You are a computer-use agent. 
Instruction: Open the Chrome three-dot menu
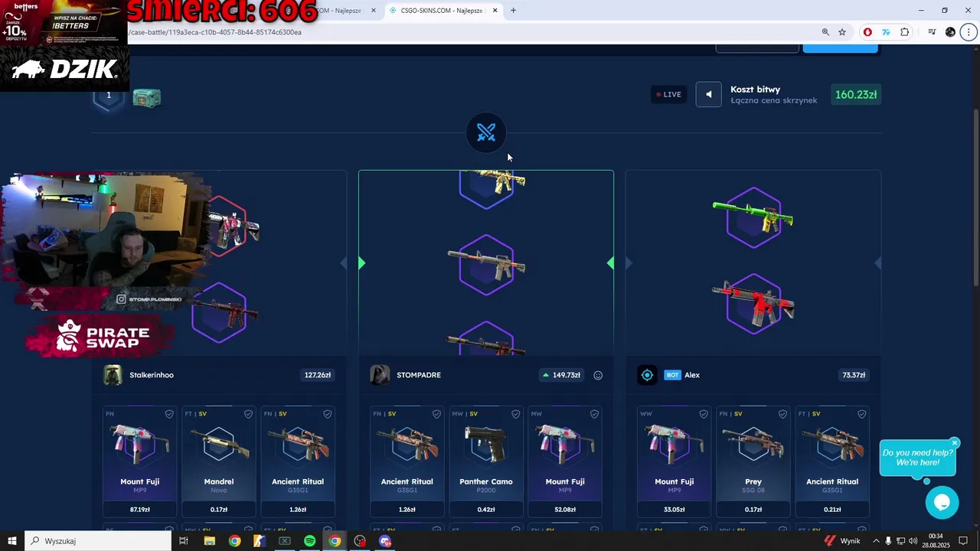coord(968,32)
